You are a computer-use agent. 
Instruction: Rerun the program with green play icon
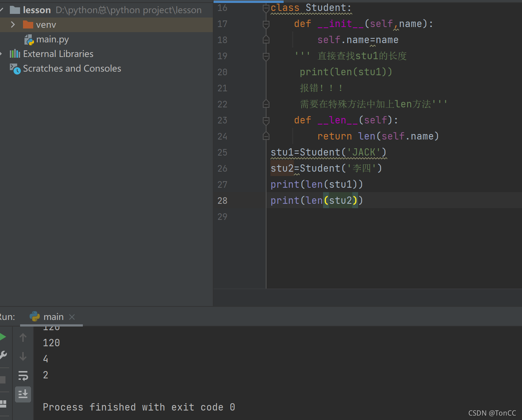pos(3,337)
